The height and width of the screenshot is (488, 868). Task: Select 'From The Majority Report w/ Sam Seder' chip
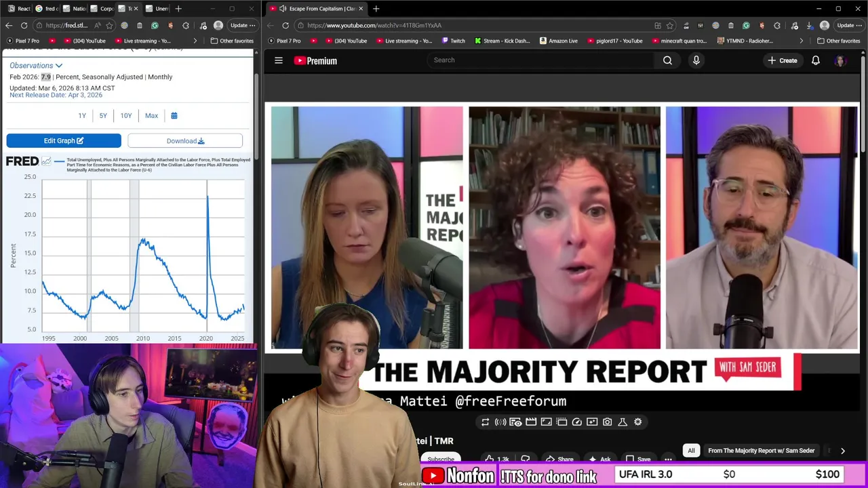(x=761, y=451)
